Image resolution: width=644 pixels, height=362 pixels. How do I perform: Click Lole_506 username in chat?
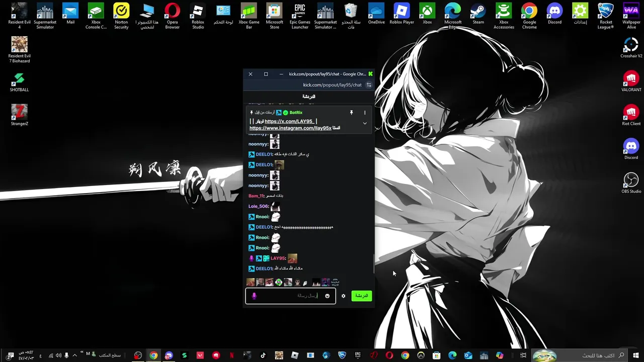(258, 206)
